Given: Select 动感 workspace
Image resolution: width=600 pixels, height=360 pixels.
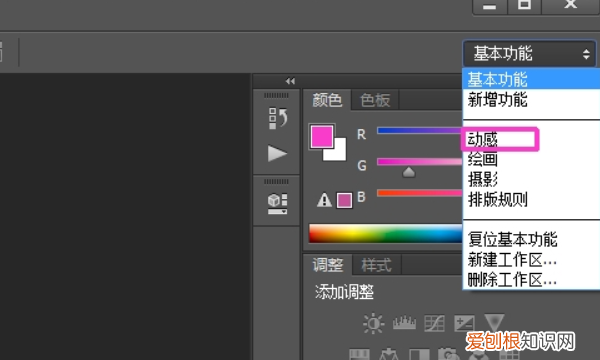Looking at the screenshot, I should (531, 140).
